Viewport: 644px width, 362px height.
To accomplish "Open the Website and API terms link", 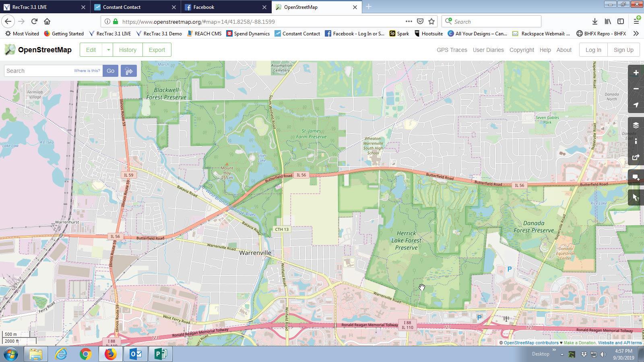I will coord(620,343).
